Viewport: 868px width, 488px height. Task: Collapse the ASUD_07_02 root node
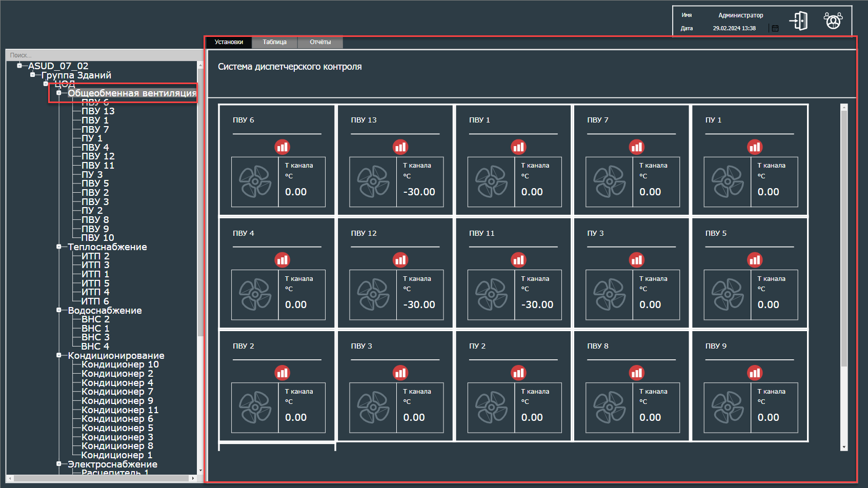point(19,66)
